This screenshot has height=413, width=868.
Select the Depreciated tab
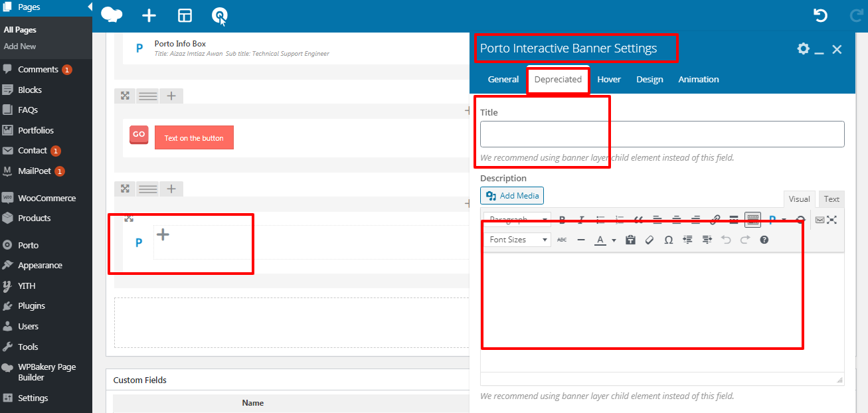click(558, 79)
